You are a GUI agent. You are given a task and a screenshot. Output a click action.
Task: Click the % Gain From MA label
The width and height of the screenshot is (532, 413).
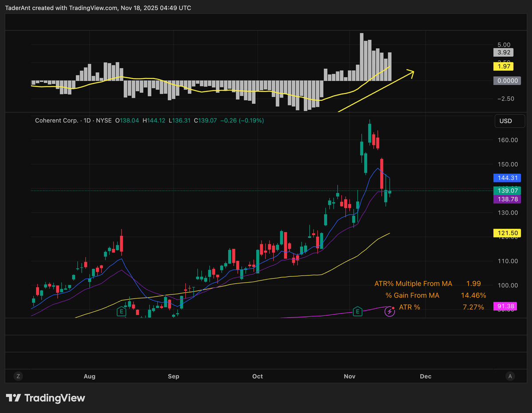(412, 295)
